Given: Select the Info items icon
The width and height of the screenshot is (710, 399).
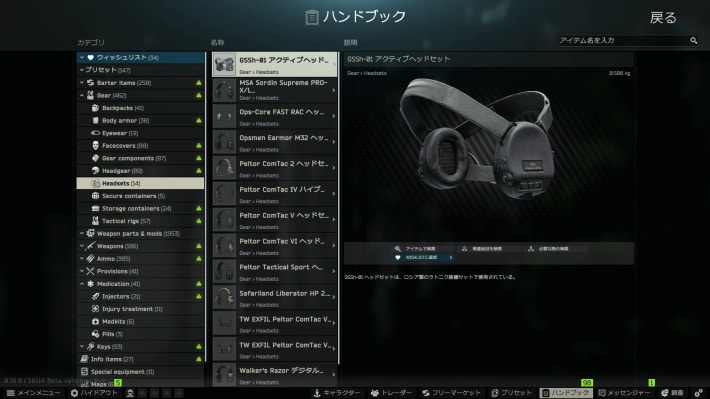Looking at the screenshot, I should 84,359.
